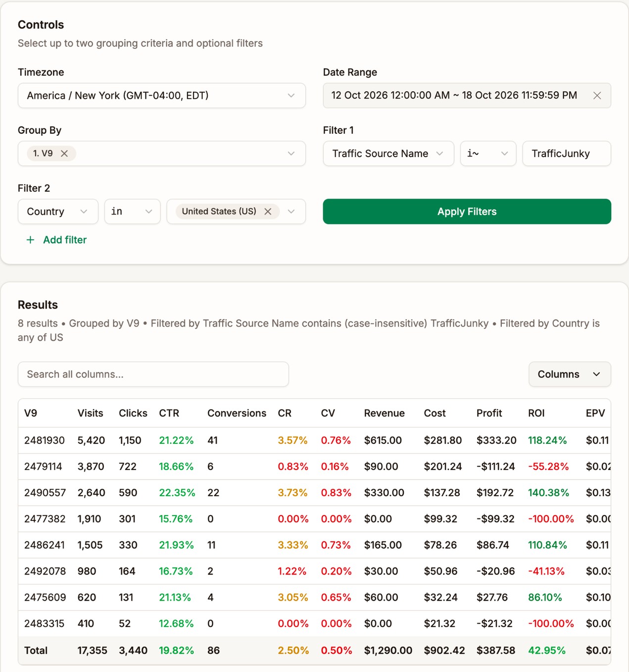Click the Total ROI 42.95% cell
Screen dimensions: 629x672
(547, 651)
